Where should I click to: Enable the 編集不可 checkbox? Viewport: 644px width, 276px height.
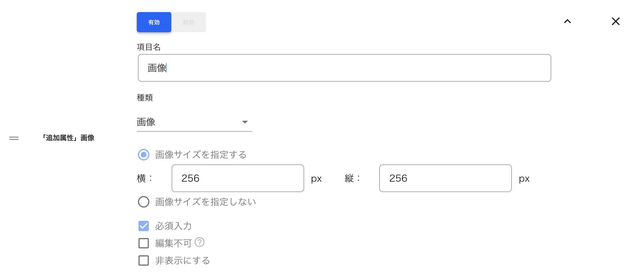[144, 243]
